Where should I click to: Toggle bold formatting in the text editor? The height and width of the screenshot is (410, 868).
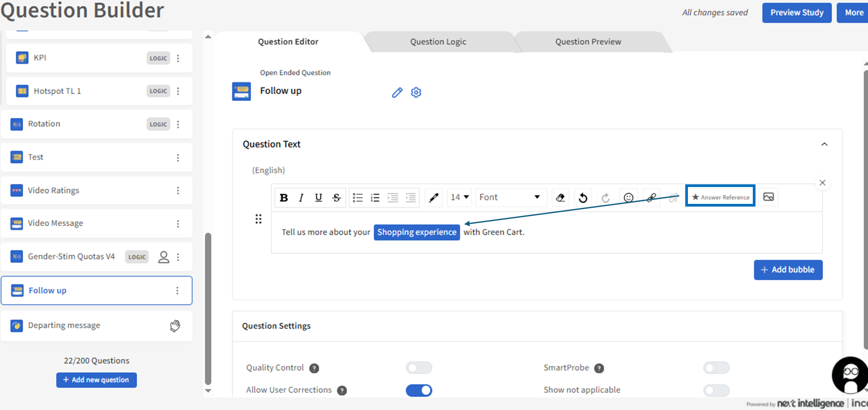tap(284, 198)
